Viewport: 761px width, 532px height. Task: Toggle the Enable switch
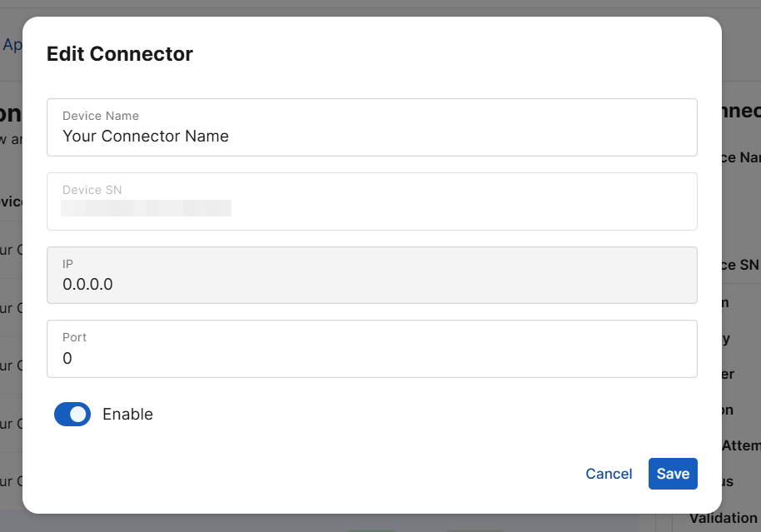tap(72, 414)
